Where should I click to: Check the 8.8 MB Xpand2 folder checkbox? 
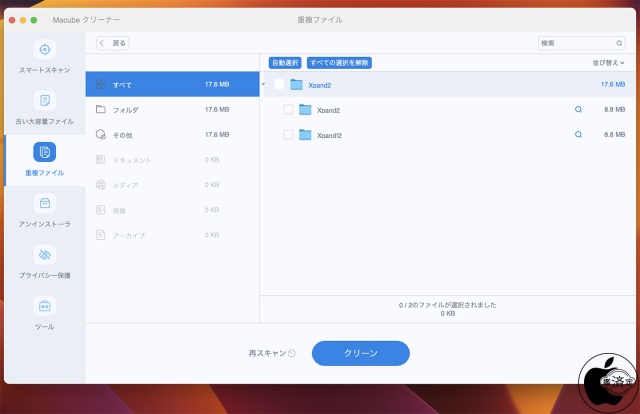tap(288, 109)
